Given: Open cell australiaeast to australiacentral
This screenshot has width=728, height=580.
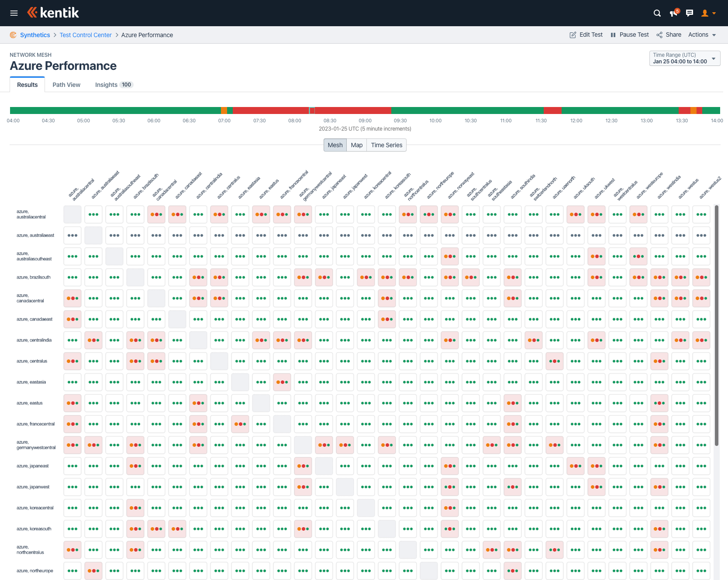Looking at the screenshot, I should (72, 235).
